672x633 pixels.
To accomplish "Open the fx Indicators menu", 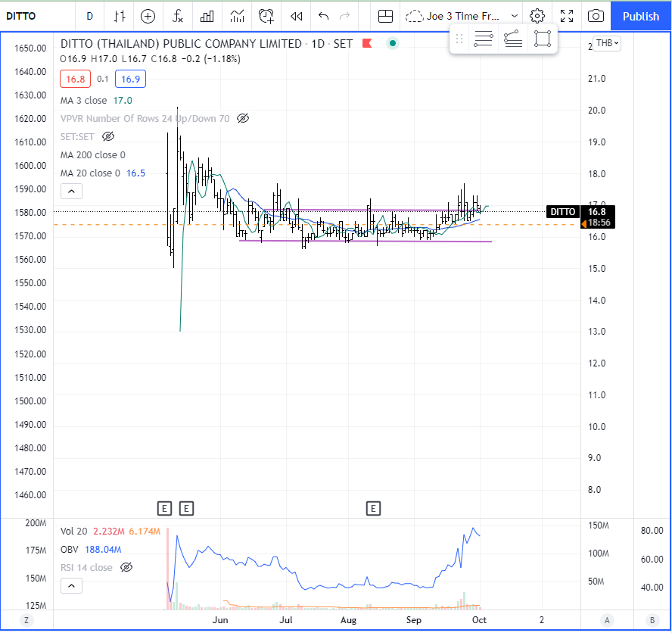I will point(177,17).
